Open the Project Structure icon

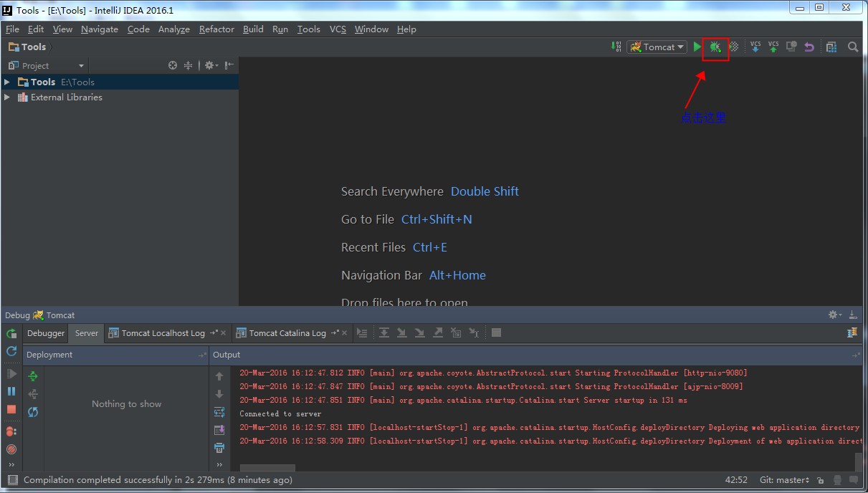click(831, 47)
